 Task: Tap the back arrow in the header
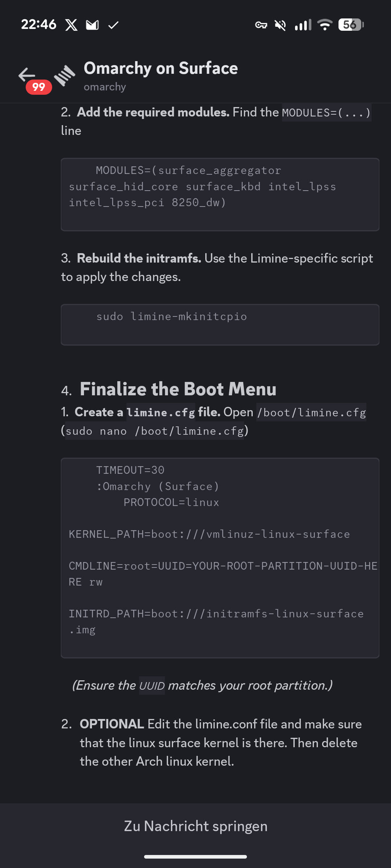pyautogui.click(x=26, y=75)
